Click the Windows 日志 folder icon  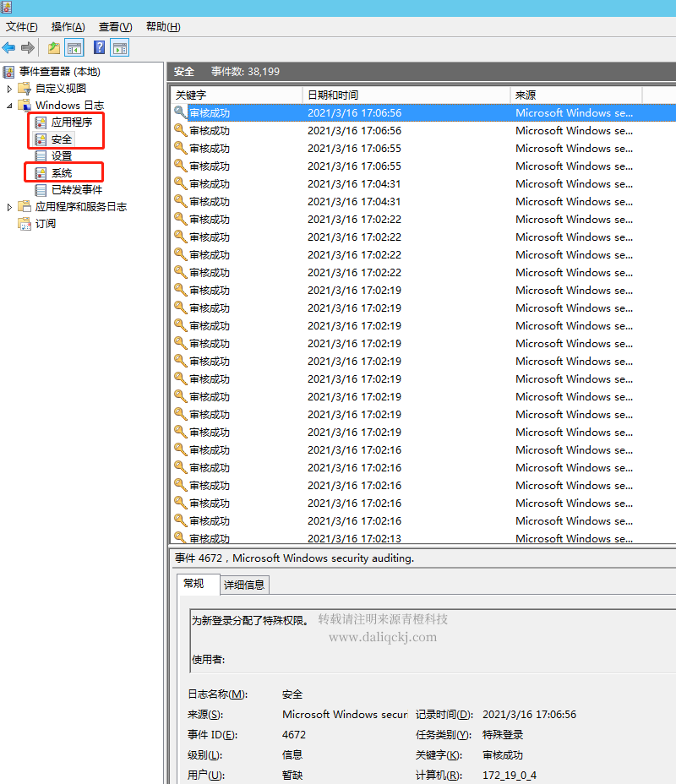25,106
